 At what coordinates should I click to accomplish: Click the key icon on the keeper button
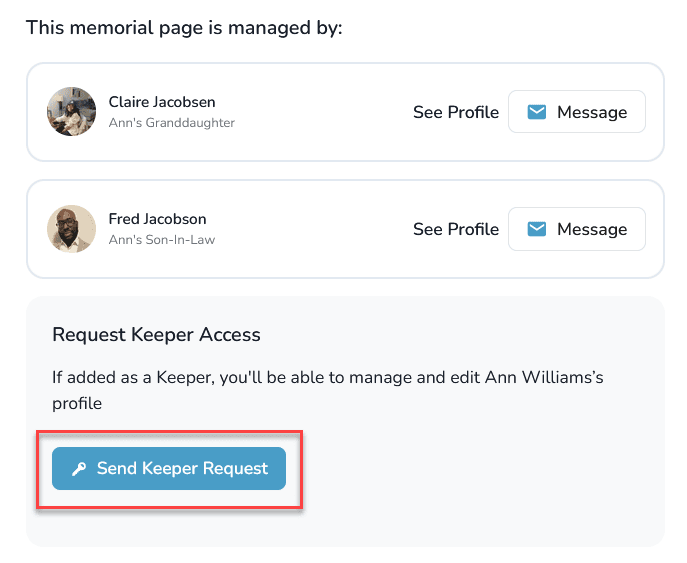coord(80,469)
